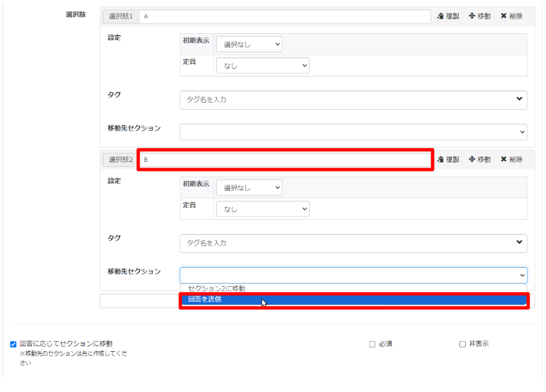This screenshot has height=392, width=546.
Task: Click the note ※移動先のセクションは先に作成してください
Action: point(73,358)
